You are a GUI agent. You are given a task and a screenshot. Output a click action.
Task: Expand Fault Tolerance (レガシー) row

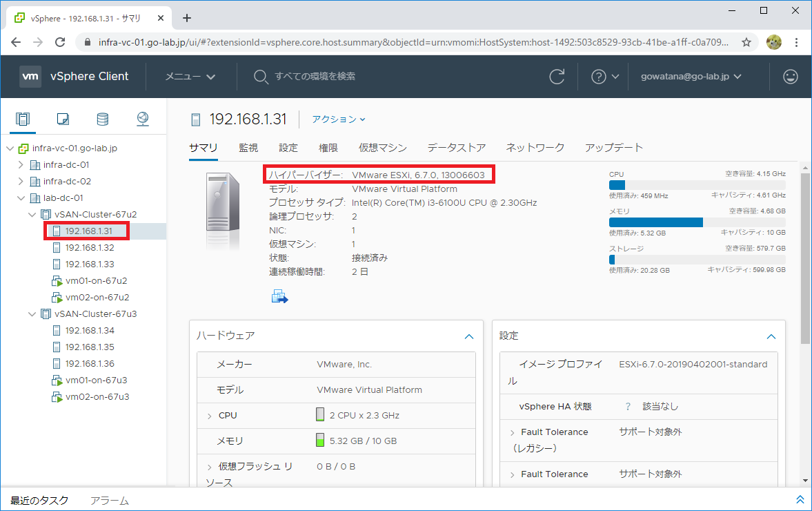click(512, 432)
